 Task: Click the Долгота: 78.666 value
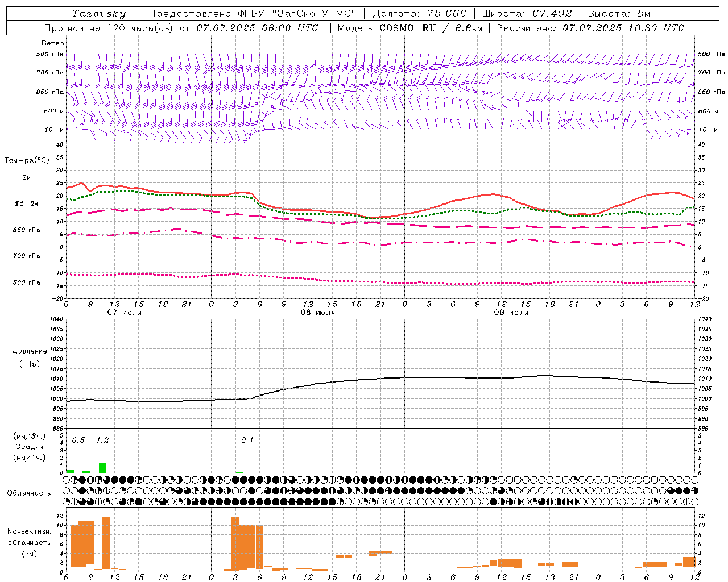[x=419, y=14]
